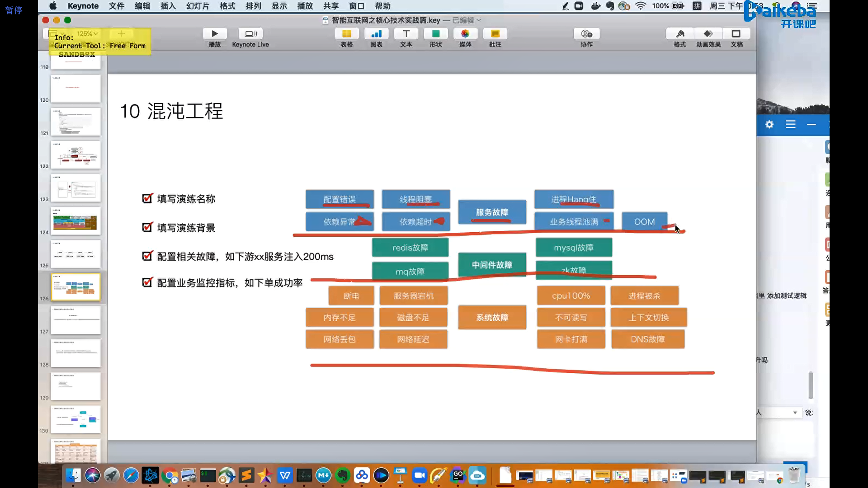Select the 服务故障 box on slide
This screenshot has height=488, width=868.
[492, 212]
